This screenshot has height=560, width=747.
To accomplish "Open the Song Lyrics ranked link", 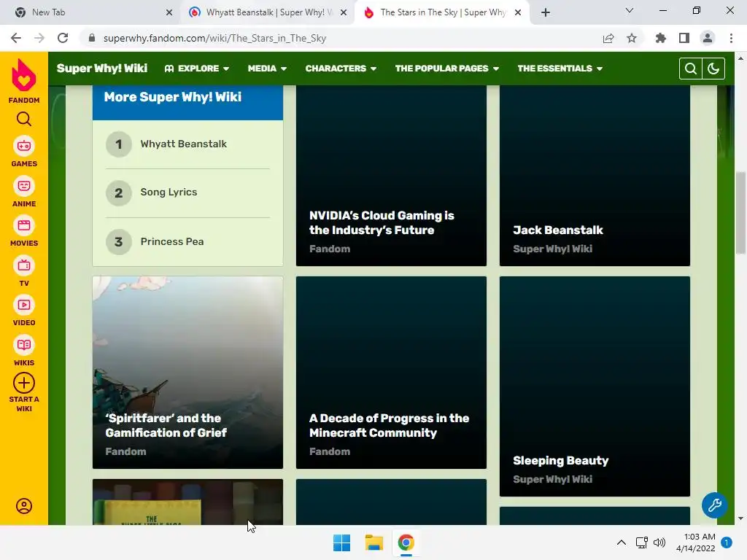I will pos(169,192).
